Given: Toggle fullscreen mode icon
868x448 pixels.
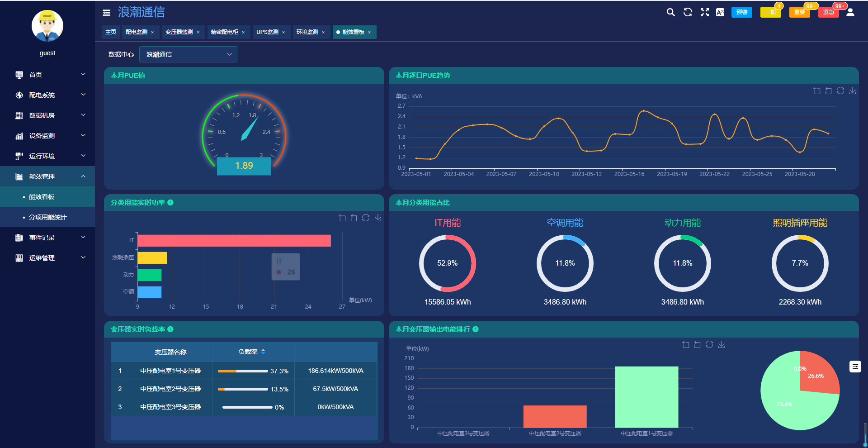Looking at the screenshot, I should tap(704, 12).
